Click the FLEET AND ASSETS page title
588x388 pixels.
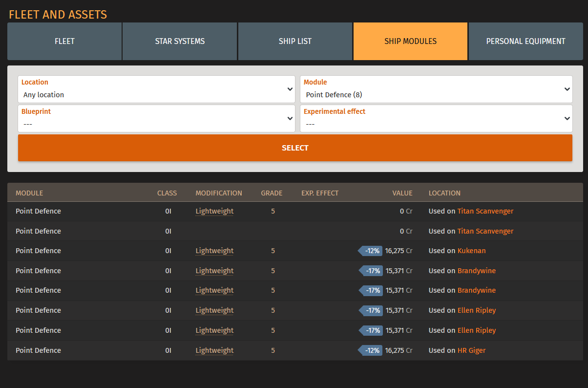coord(58,15)
